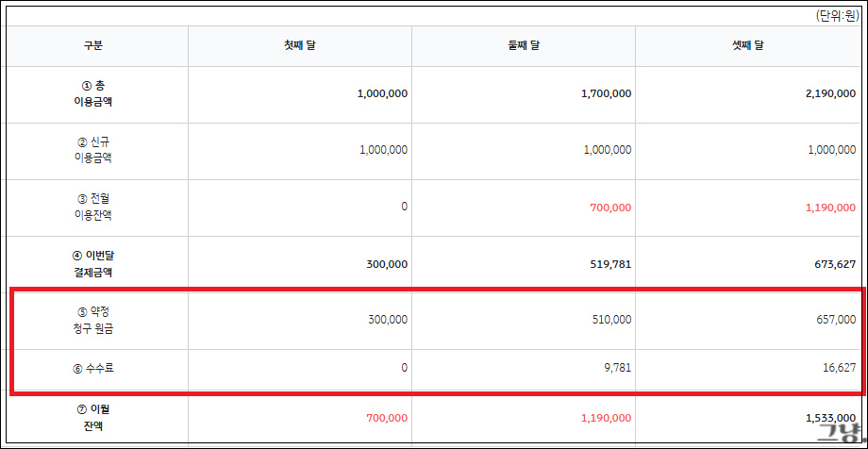Click the ⑦ 이월 잔액 row label

pos(94,417)
